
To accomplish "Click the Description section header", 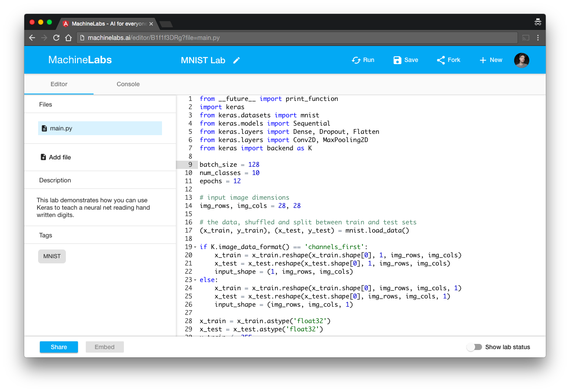I will (x=55, y=180).
